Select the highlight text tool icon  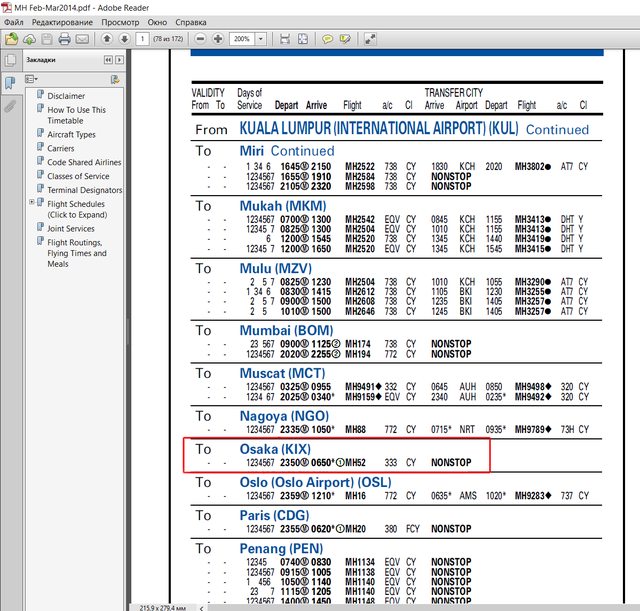345,39
